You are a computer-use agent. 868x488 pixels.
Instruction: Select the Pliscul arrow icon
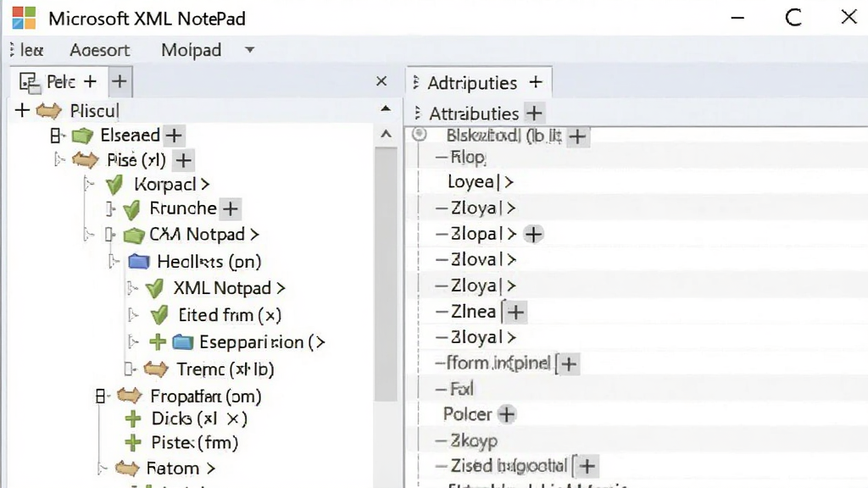[48, 111]
